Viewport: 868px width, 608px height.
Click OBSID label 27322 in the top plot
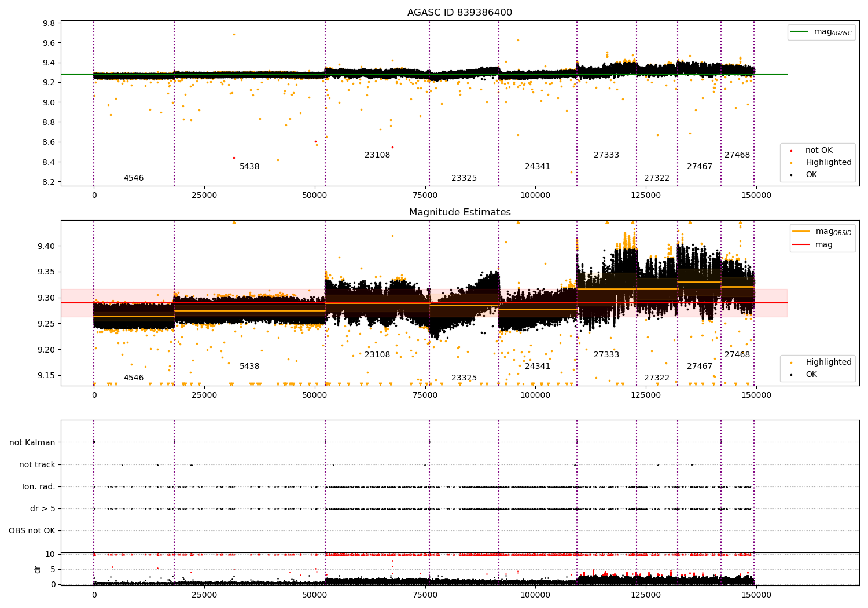tap(657, 178)
